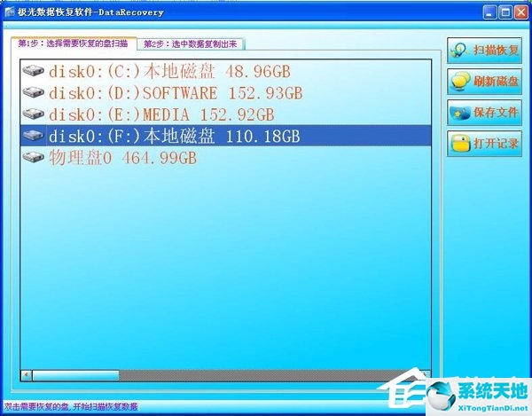Click the drive icon next to E: MEDIA
532x416 pixels.
33,114
